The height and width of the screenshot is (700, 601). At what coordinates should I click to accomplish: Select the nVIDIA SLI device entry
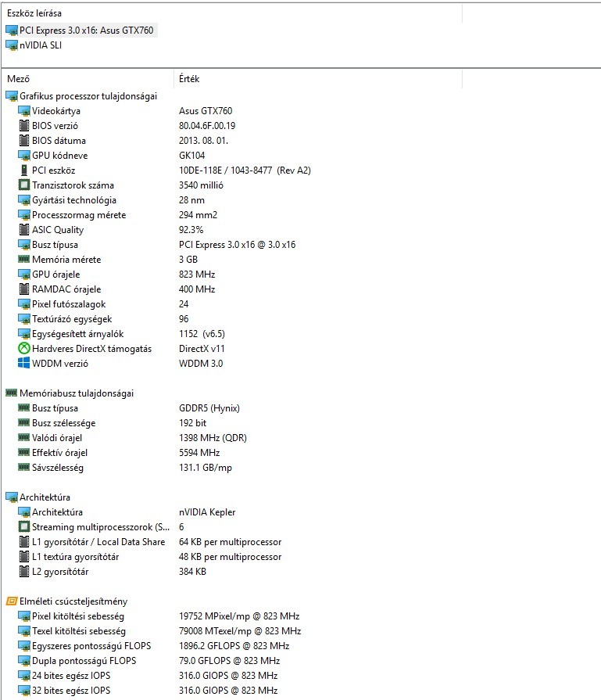click(34, 45)
